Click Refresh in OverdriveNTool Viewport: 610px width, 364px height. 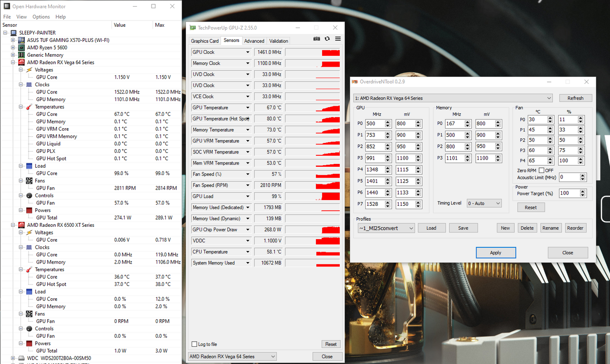point(575,98)
